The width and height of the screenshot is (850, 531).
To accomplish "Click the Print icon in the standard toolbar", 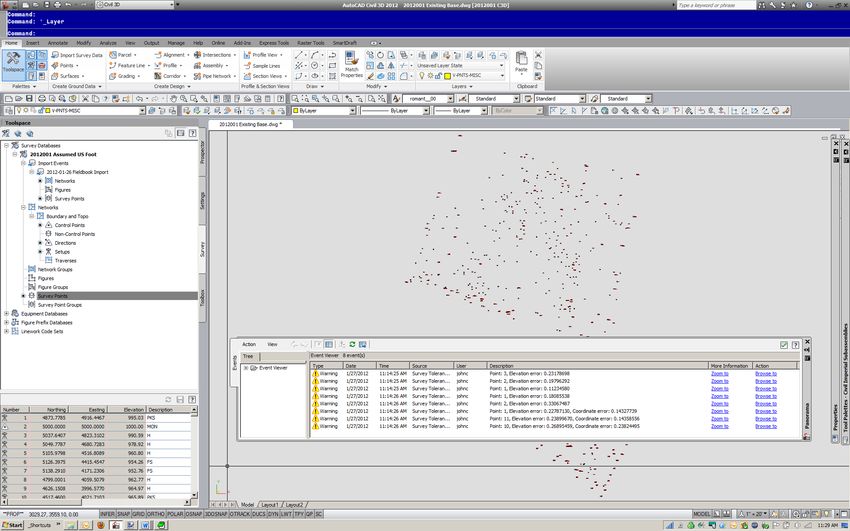I will pos(42,99).
